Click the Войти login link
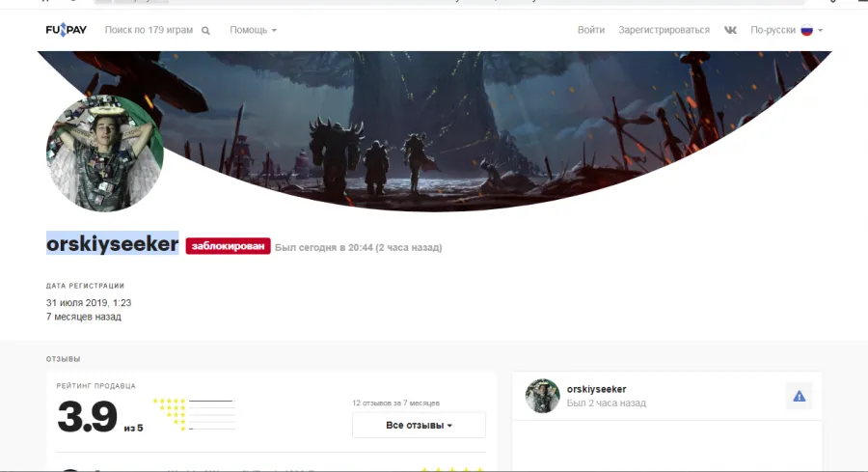 pos(590,30)
